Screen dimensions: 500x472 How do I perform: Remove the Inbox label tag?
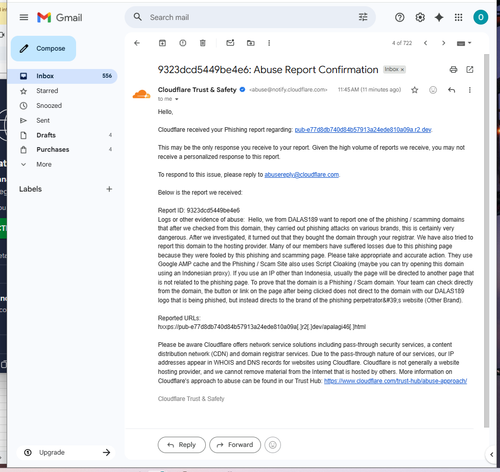click(402, 70)
